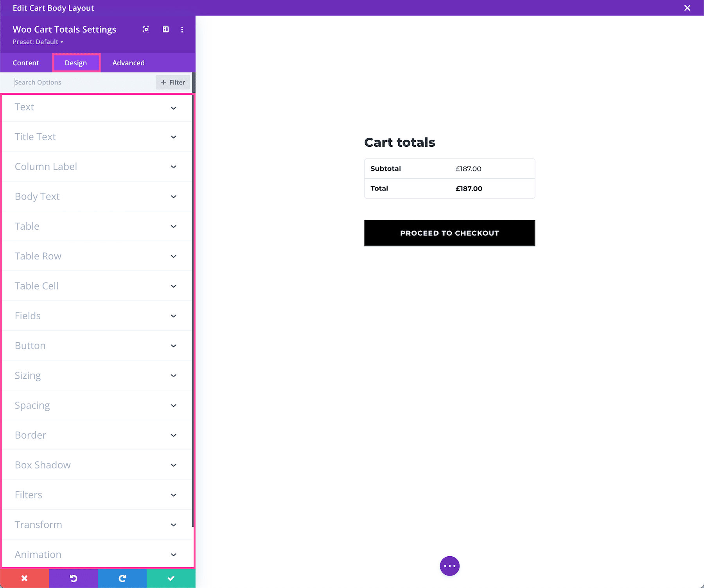This screenshot has height=588, width=704.
Task: Click the redo icon in bottom toolbar
Action: point(122,578)
